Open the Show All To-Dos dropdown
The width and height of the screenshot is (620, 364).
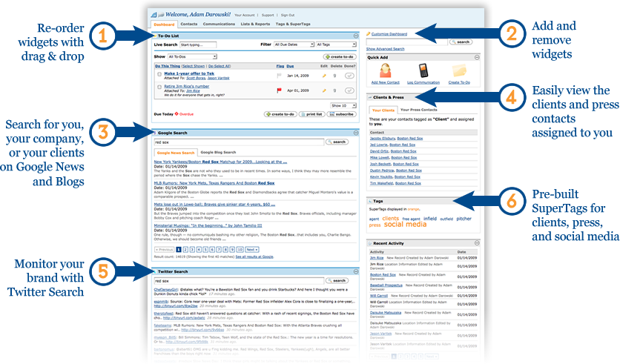click(192, 56)
